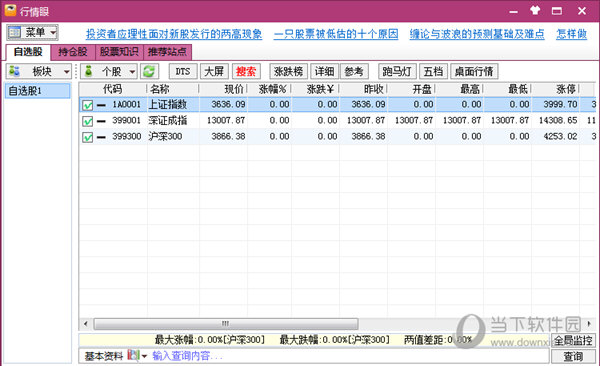Image resolution: width=600 pixels, height=366 pixels.
Task: Click the 输入查询内容 input field
Action: click(x=349, y=356)
